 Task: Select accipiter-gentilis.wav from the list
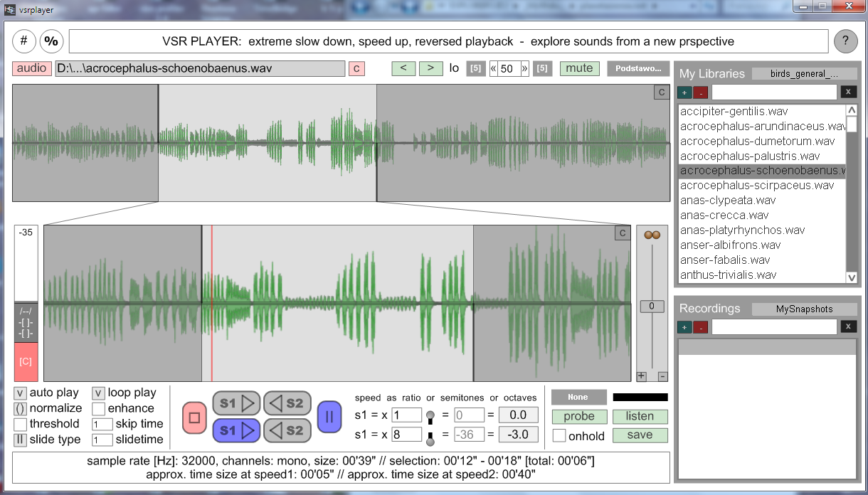[x=734, y=112]
